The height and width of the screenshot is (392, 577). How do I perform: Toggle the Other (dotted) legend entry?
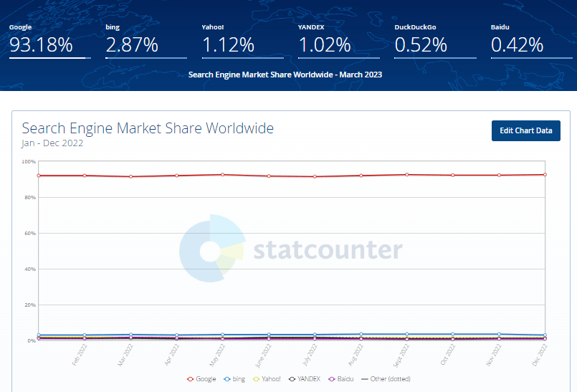[386, 379]
